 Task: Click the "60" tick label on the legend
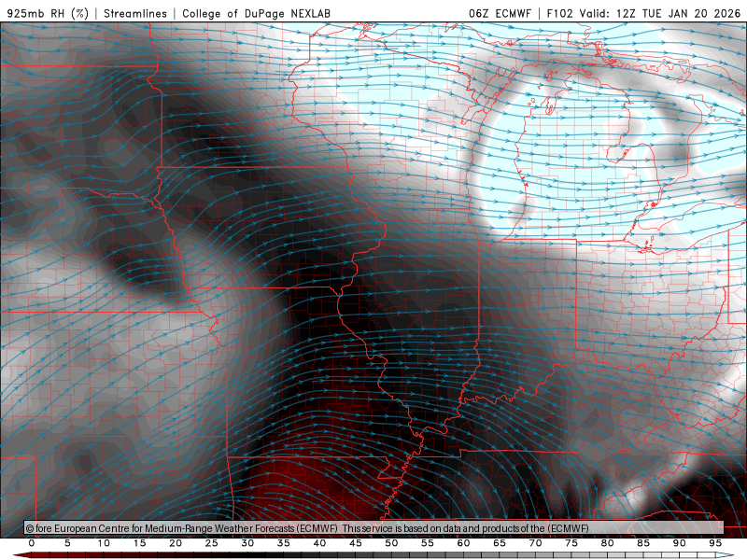(x=463, y=543)
